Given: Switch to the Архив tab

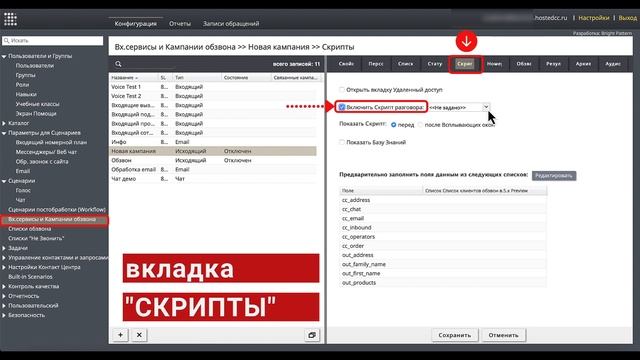Looking at the screenshot, I should (583, 64).
